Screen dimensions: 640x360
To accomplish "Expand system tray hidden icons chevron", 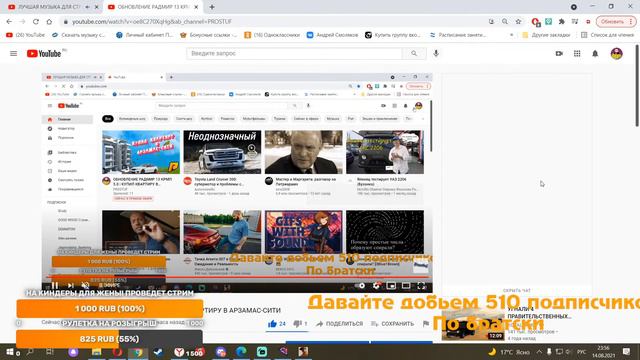I will pos(539,352).
